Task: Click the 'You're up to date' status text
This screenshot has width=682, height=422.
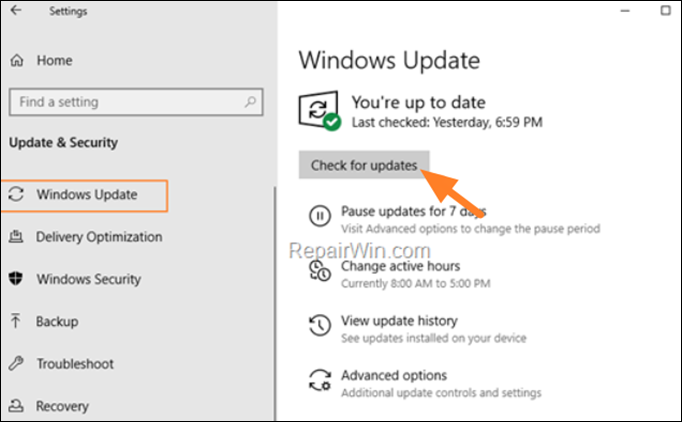Action: pyautogui.click(x=418, y=102)
